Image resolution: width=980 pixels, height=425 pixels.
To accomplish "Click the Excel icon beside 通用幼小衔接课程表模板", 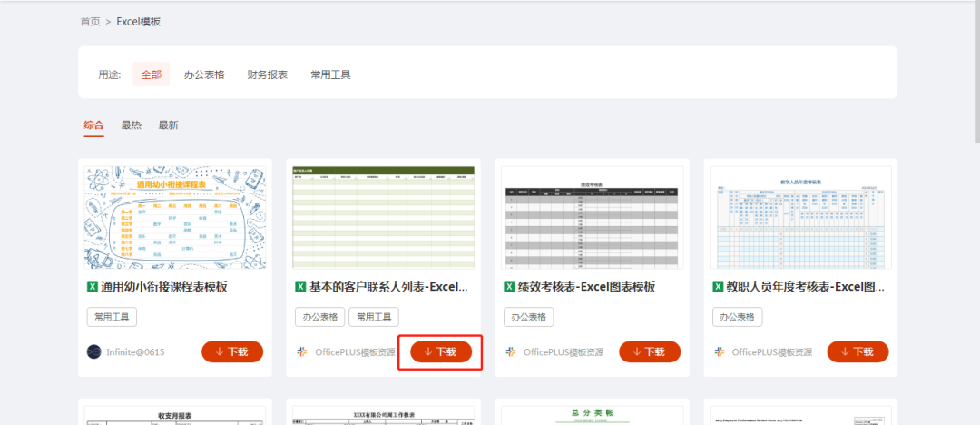I will coord(92,287).
